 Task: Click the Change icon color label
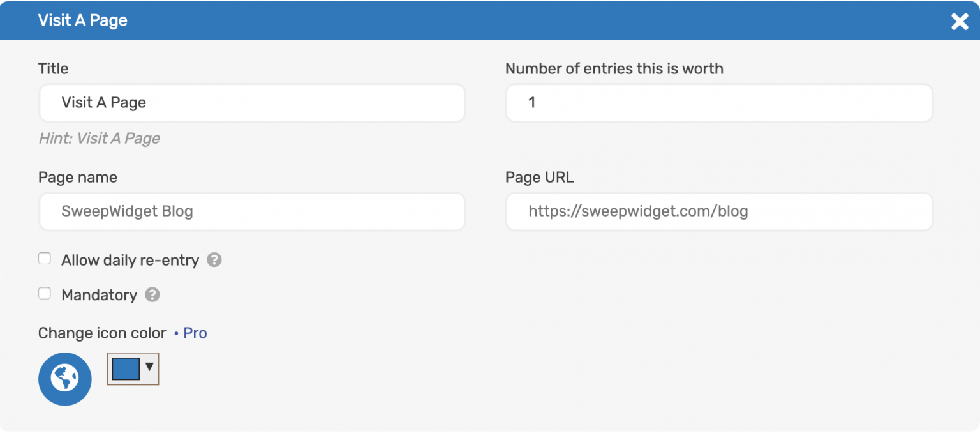[x=101, y=333]
